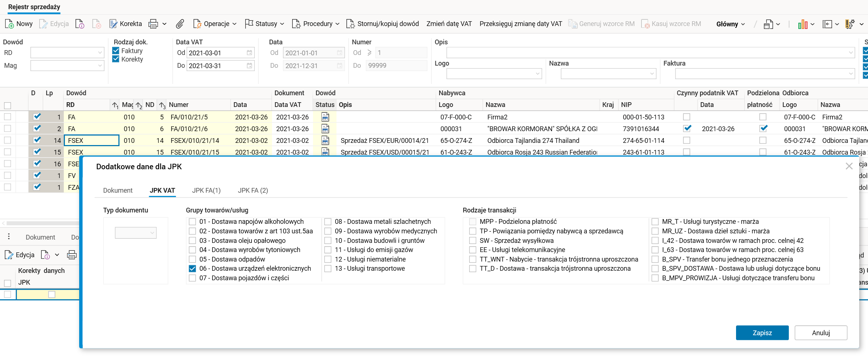Click Stornuj/kopiuj dowód toolbar icon
The width and height of the screenshot is (868, 359).
350,24
